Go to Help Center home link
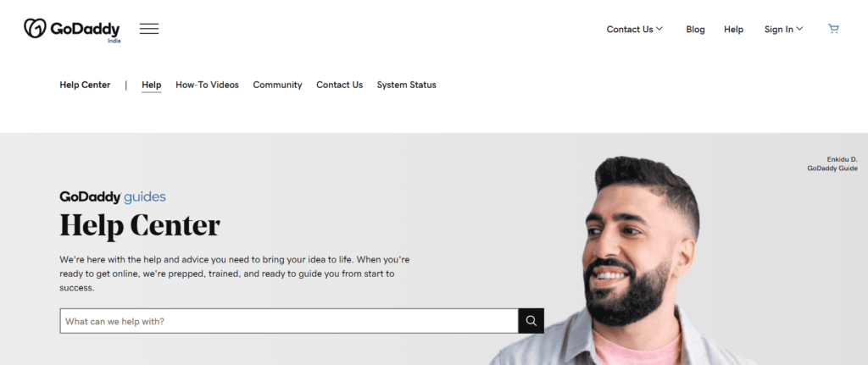 coord(85,85)
